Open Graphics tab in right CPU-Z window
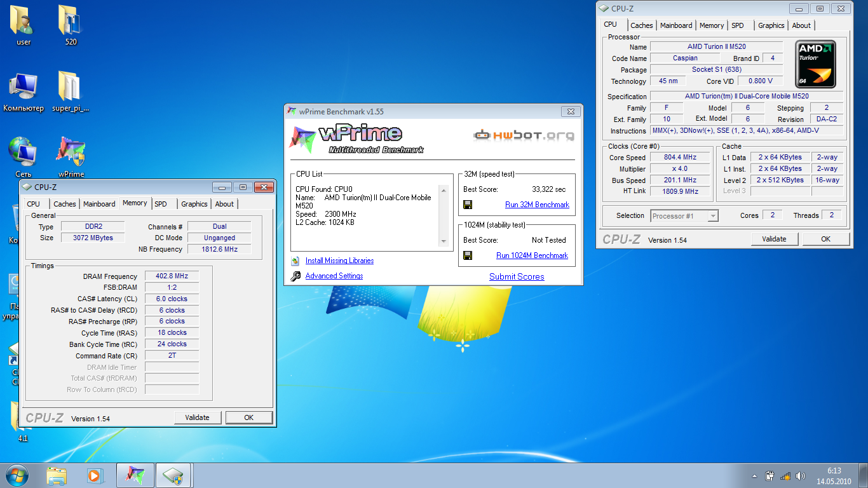Viewport: 868px width, 488px height. 771,25
